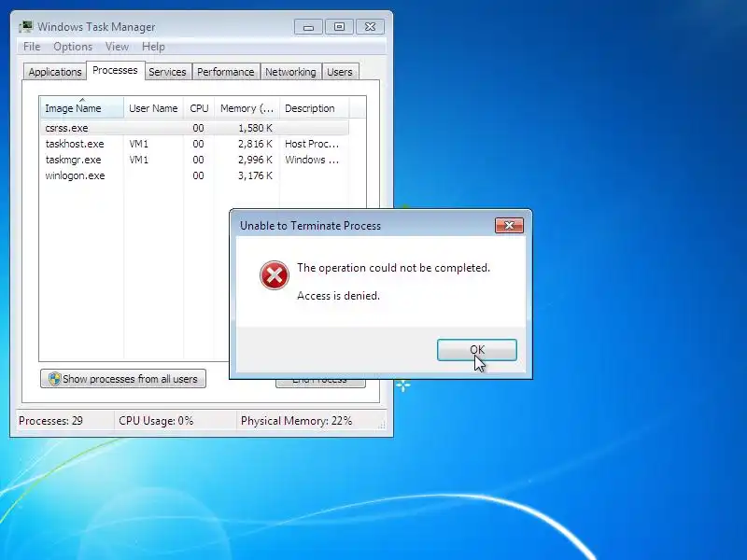
Task: Click 'The operation could not be completed' text
Action: tap(393, 268)
